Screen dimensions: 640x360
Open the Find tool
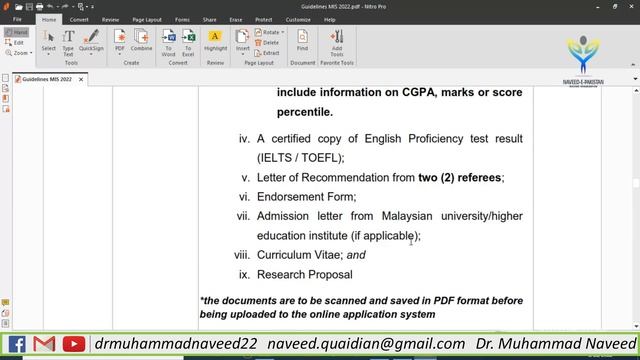pyautogui.click(x=302, y=40)
